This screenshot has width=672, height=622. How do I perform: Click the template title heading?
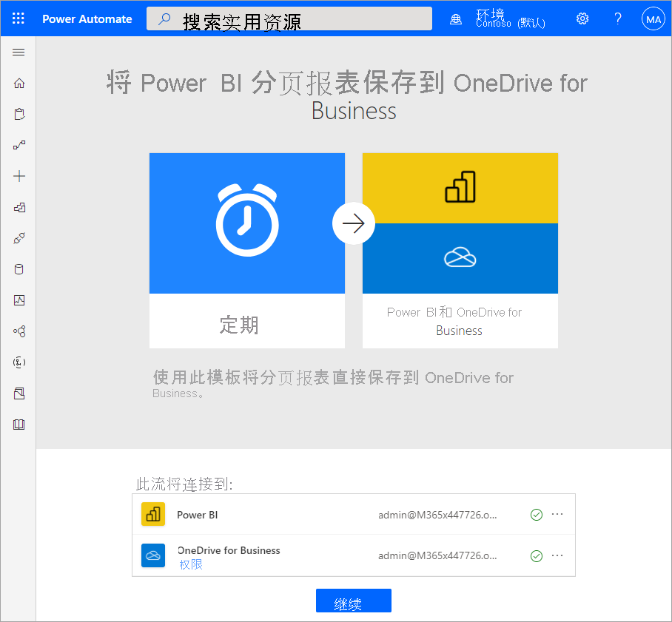pyautogui.click(x=346, y=96)
